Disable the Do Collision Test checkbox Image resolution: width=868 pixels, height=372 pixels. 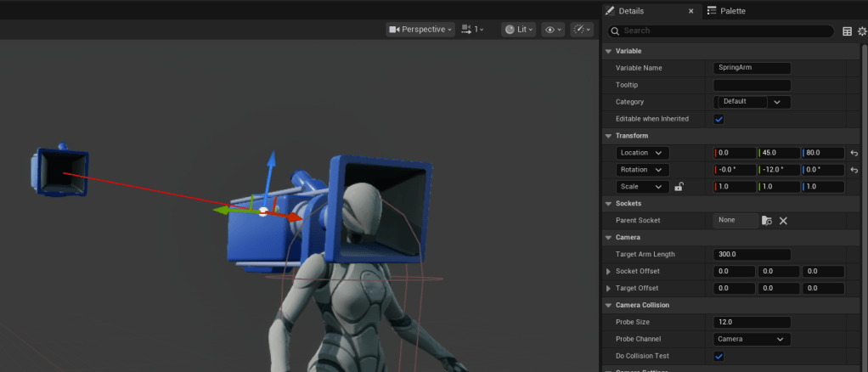point(719,356)
